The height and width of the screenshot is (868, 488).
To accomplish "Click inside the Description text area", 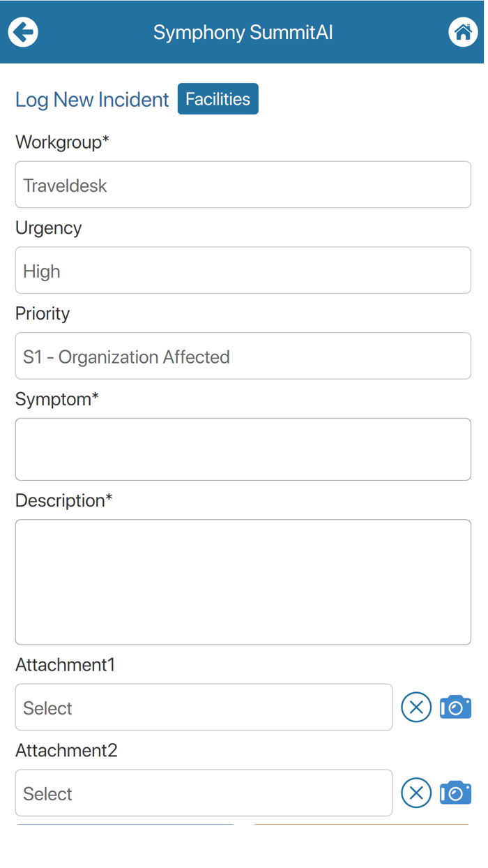I will coord(243,581).
